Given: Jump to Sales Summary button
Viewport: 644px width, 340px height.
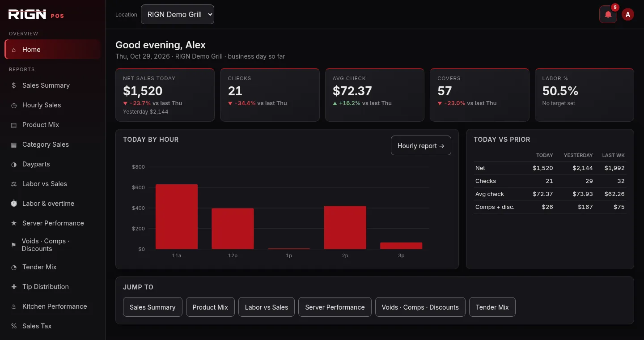Looking at the screenshot, I should pos(153,307).
